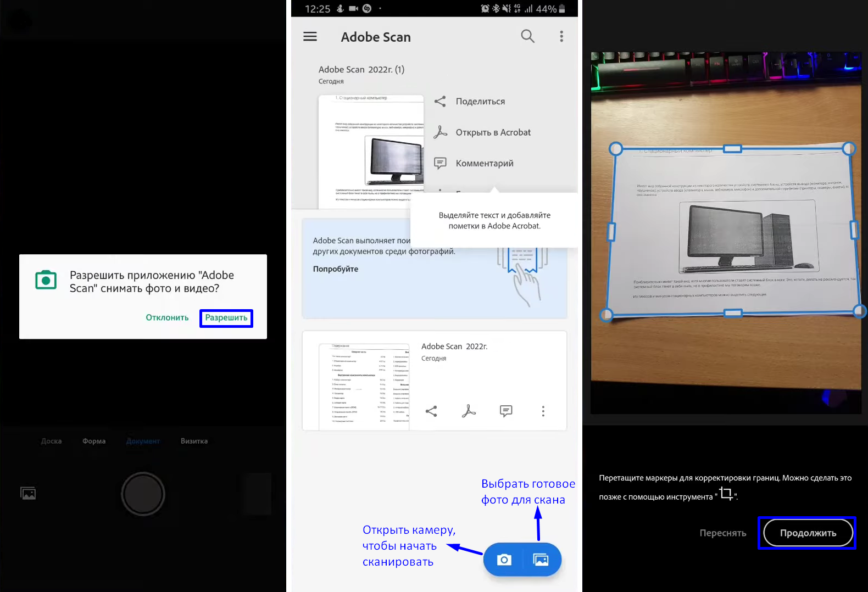
Task: Select the top-left crop corner marker
Action: 616,149
